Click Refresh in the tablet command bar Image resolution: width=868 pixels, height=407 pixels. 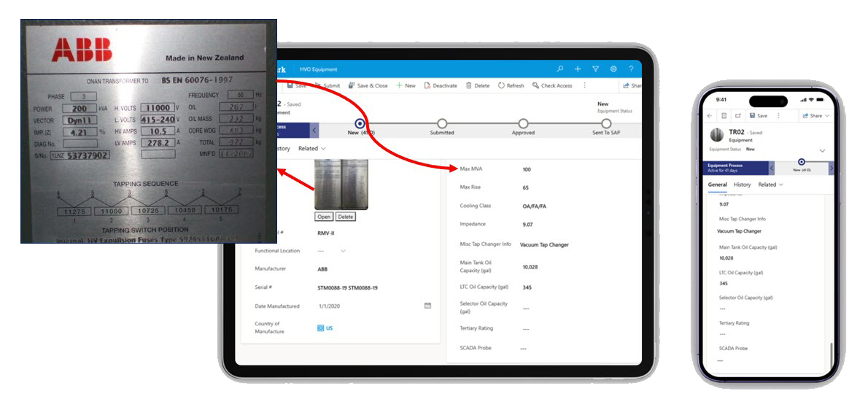[x=511, y=86]
